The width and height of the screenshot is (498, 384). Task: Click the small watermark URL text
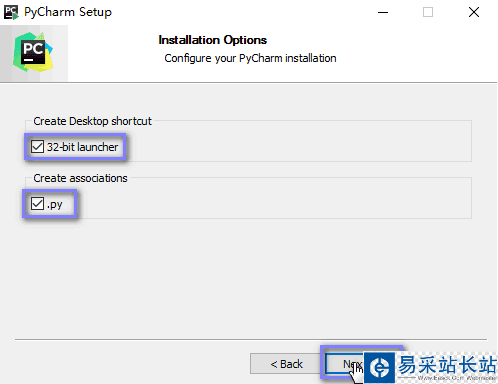click(457, 378)
